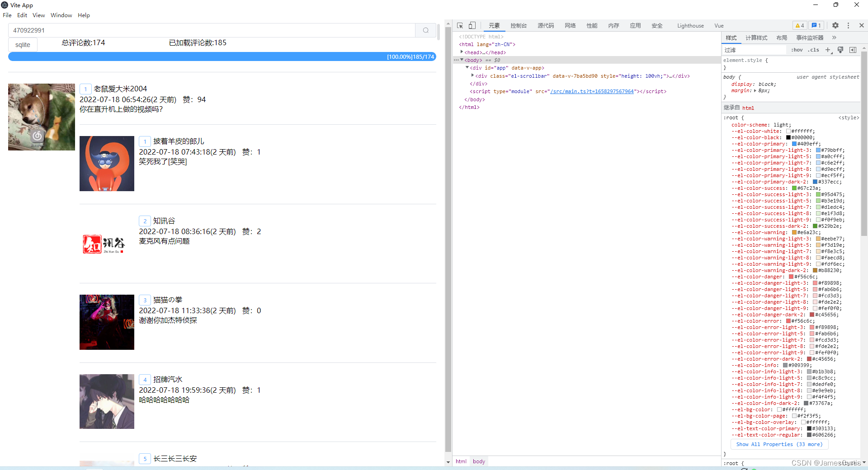
Task: Switch to the 控制台 (Console) tab
Action: [519, 26]
